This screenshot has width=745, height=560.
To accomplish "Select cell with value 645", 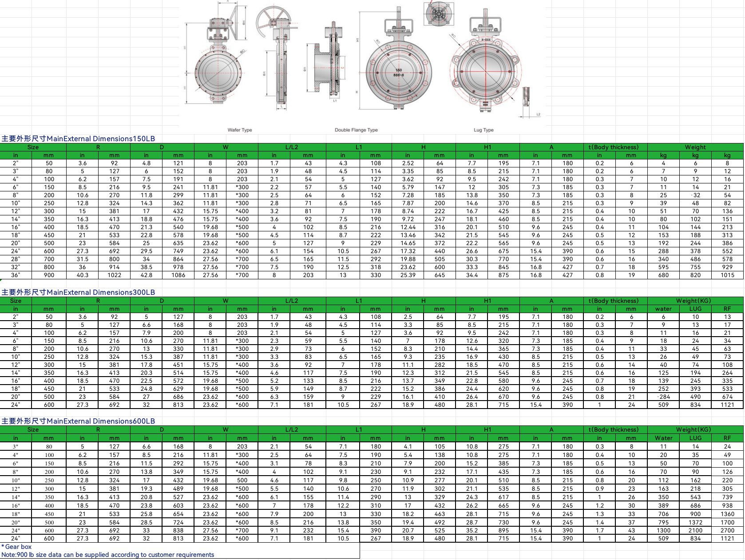I will pos(440,275).
